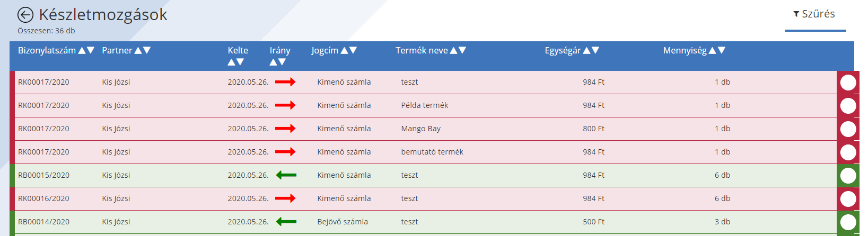
Task: Sort Partner column ascending
Action: (x=138, y=50)
